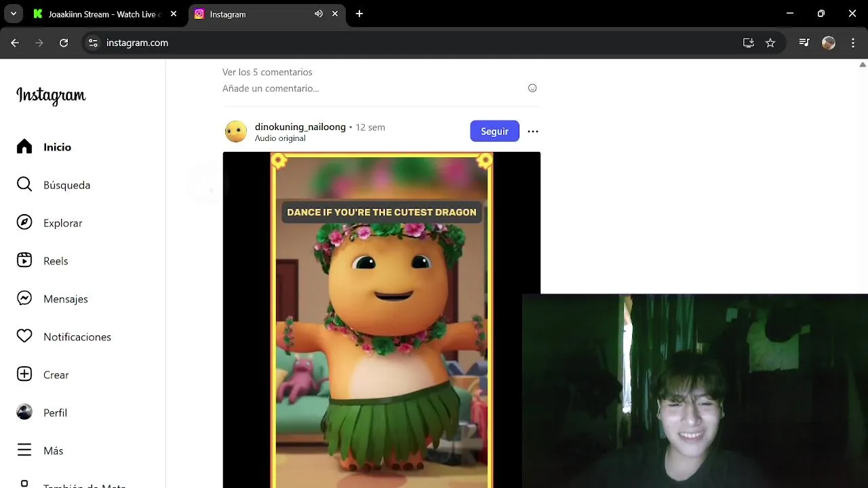Go forward in browser

point(39,43)
